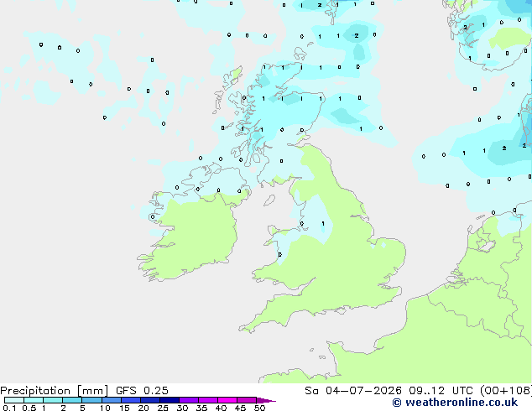Click the 0.5–1 mm legend swatch
532x411 pixels.
point(34,400)
